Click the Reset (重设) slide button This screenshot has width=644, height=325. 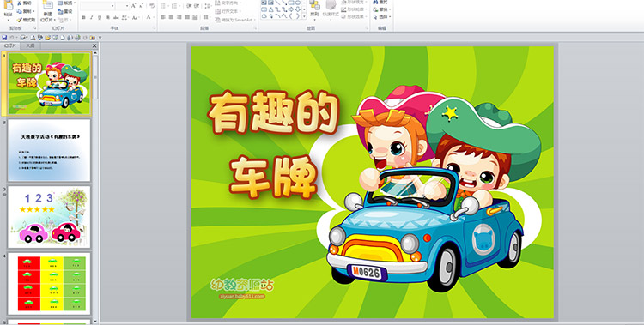point(65,11)
